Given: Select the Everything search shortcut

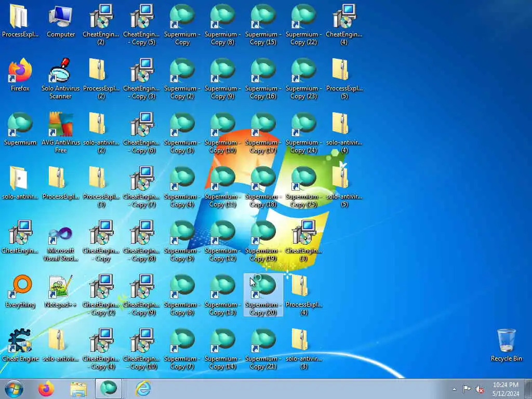Looking at the screenshot, I should pos(20,291).
